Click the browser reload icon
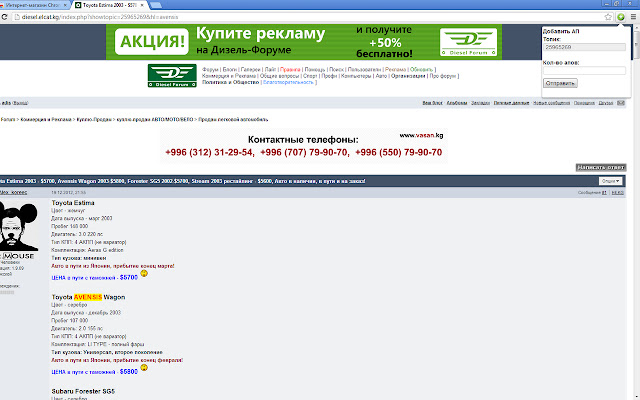The width and height of the screenshot is (640, 400). pyautogui.click(x=4, y=17)
